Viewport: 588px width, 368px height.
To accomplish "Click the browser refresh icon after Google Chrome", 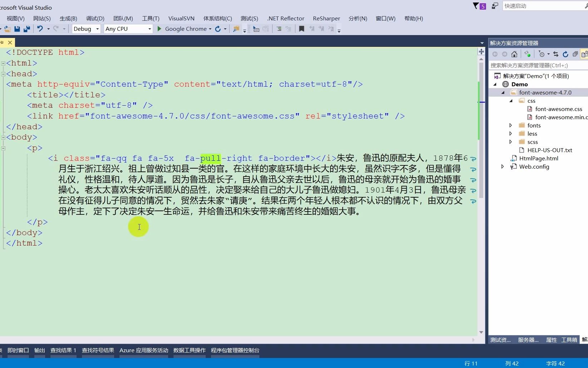I will (x=218, y=29).
